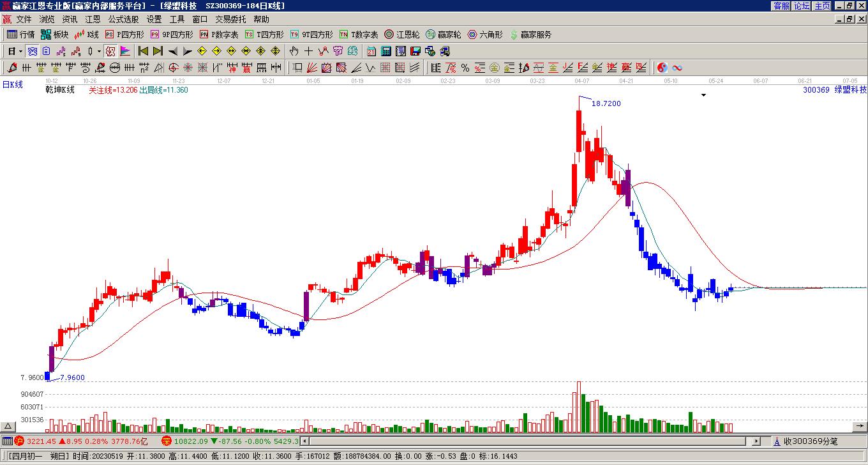The image size is (868, 465).
Task: Open the 行情 quotes view
Action: 21,34
